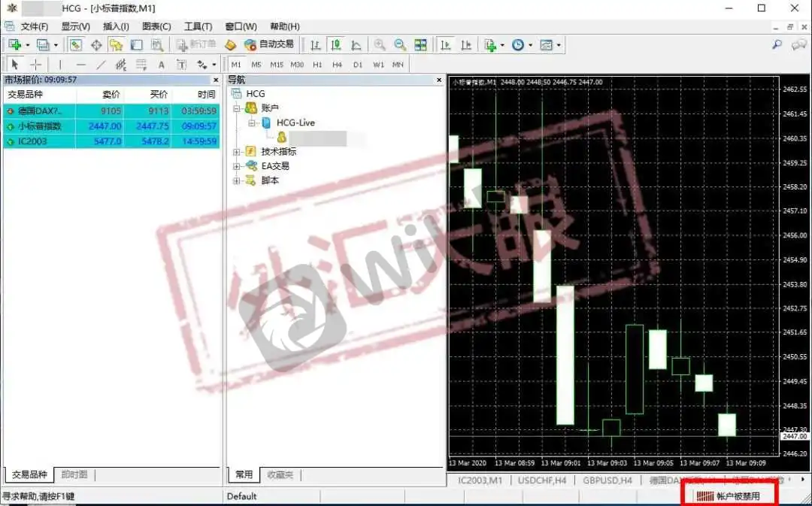812x506 pixels.
Task: Open the new chart dropdown arrow
Action: pyautogui.click(x=28, y=46)
